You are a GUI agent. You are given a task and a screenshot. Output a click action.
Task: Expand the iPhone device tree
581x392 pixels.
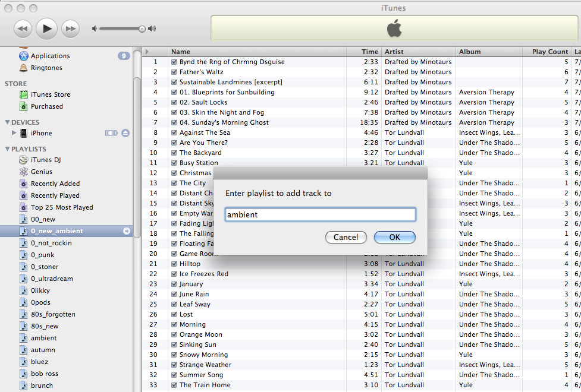[x=14, y=132]
